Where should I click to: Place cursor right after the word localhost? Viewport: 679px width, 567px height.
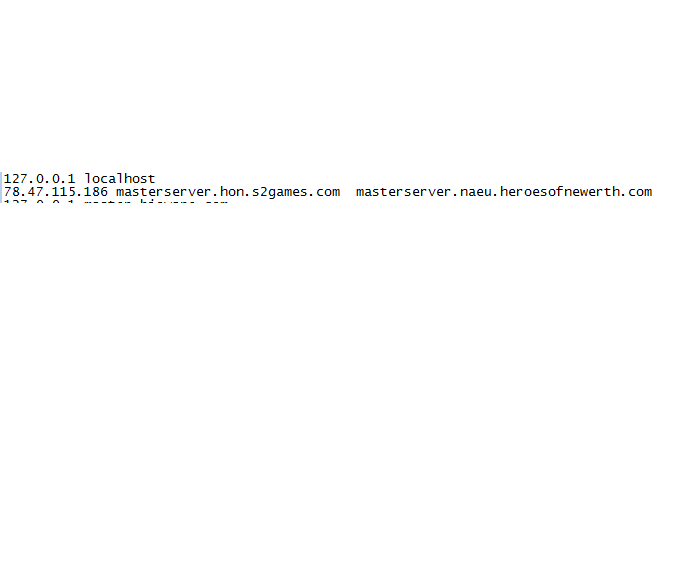click(155, 178)
